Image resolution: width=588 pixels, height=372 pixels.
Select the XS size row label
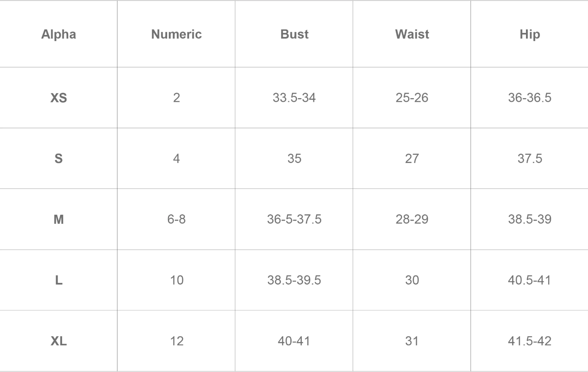point(59,98)
